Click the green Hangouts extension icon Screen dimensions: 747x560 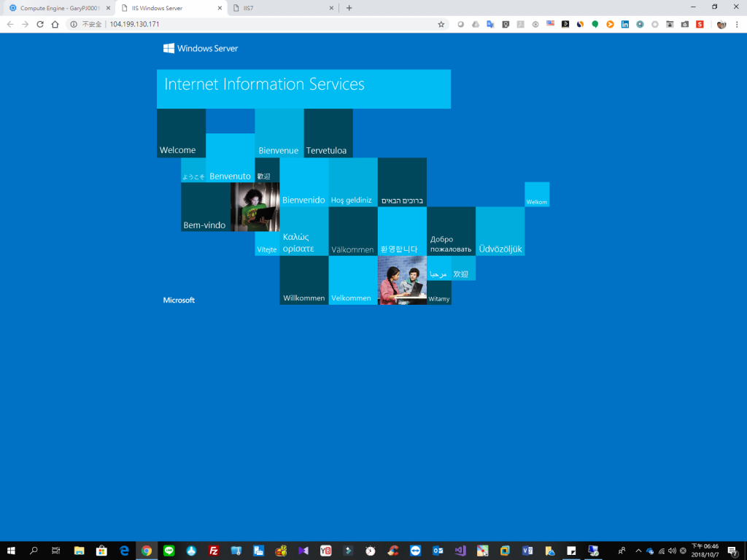[595, 24]
